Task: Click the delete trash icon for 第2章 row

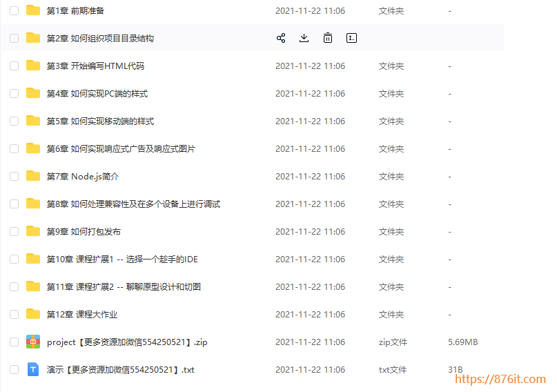Action: click(328, 38)
